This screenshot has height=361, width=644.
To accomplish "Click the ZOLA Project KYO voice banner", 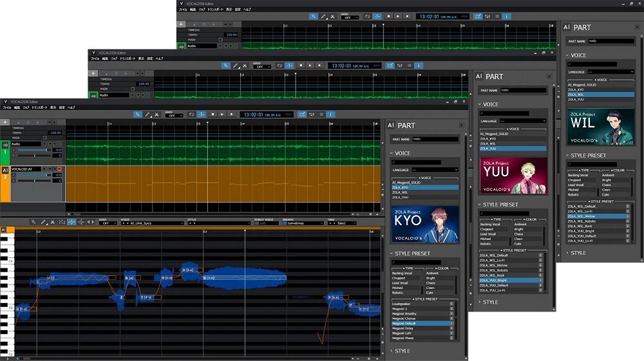I will (x=425, y=225).
